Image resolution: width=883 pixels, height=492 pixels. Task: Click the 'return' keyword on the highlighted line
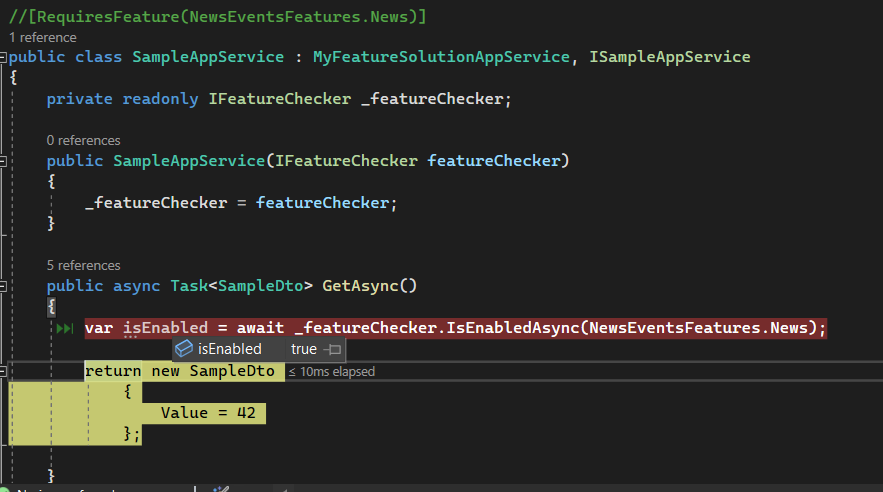coord(113,371)
